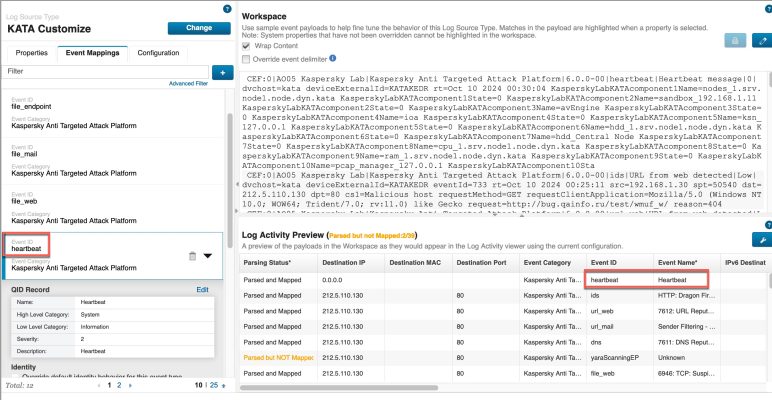This screenshot has width=772, height=400.
Task: Click the ids Event ID cell
Action: 620,296
